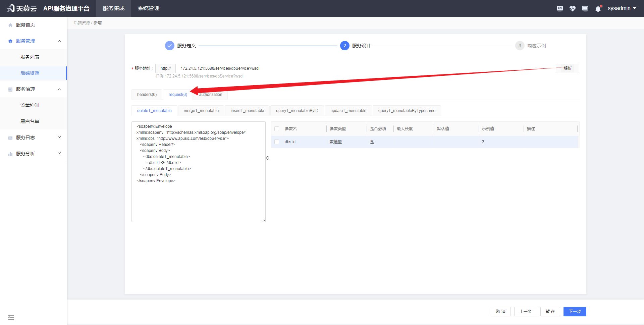Viewport: 644px width, 325px height.
Task: Open the notification bell with red badge
Action: click(x=598, y=8)
